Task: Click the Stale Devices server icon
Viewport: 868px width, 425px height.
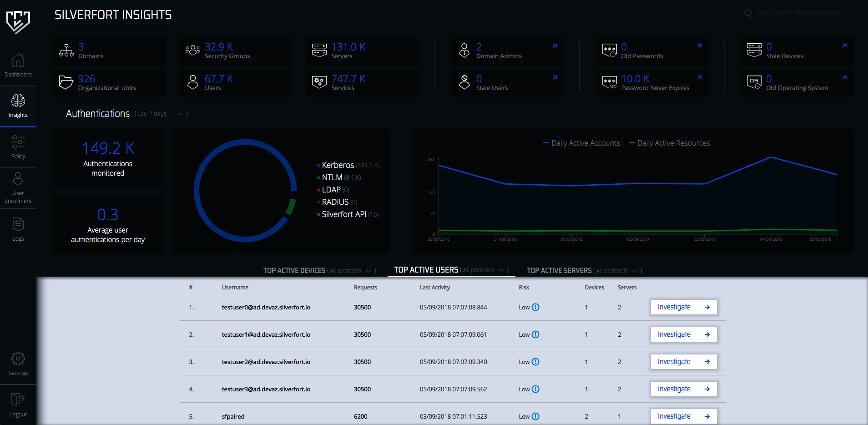Action: point(754,50)
